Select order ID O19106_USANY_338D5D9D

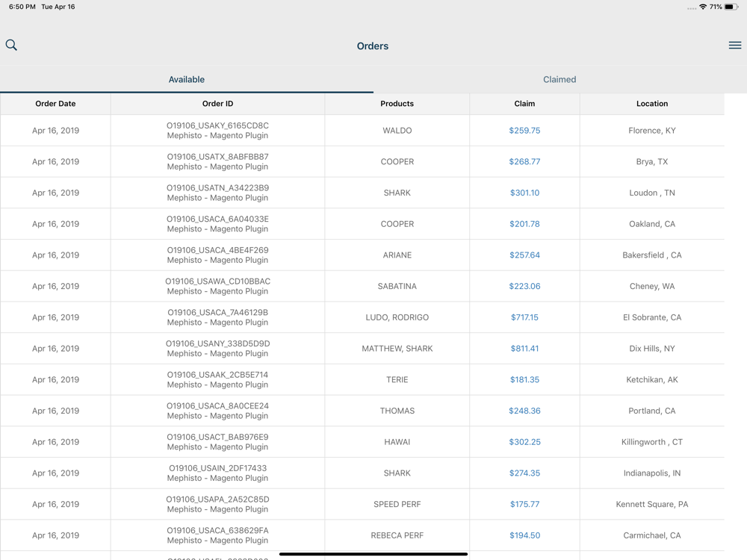pyautogui.click(x=217, y=343)
